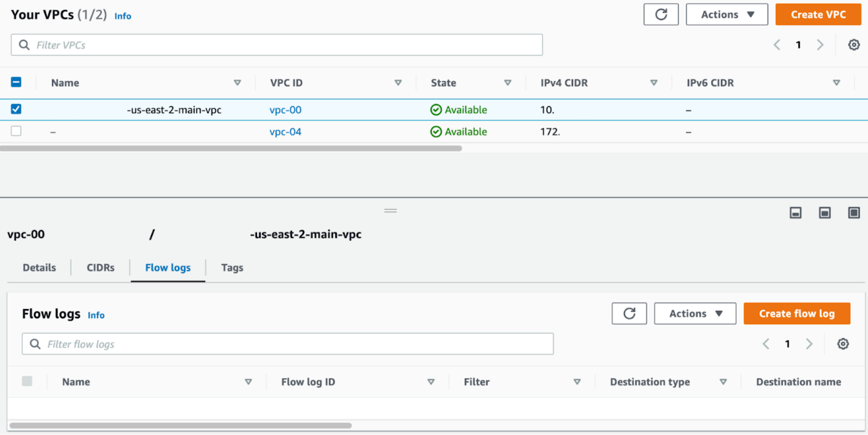The height and width of the screenshot is (435, 868).
Task: Minimize split panel to bottom
Action: tap(795, 213)
